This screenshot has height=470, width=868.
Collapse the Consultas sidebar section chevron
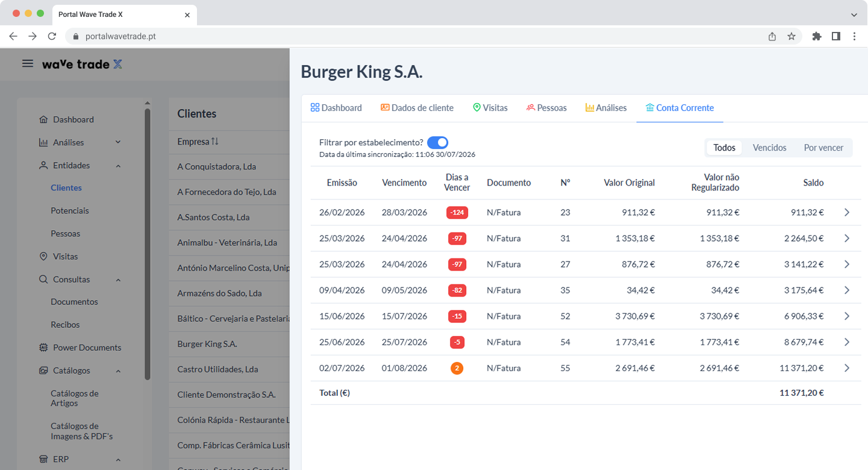pos(118,280)
